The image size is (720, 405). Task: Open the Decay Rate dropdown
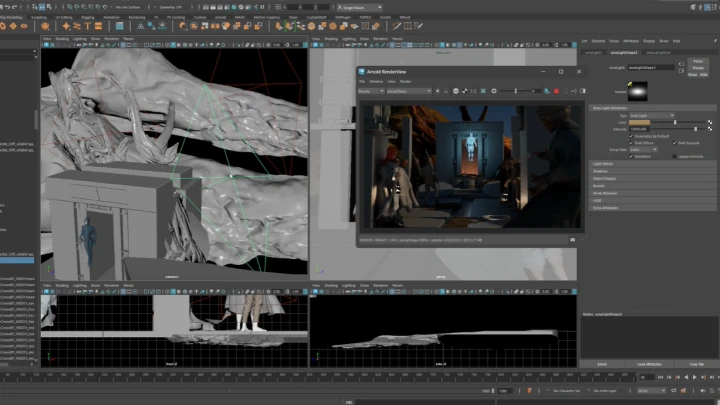coord(643,150)
